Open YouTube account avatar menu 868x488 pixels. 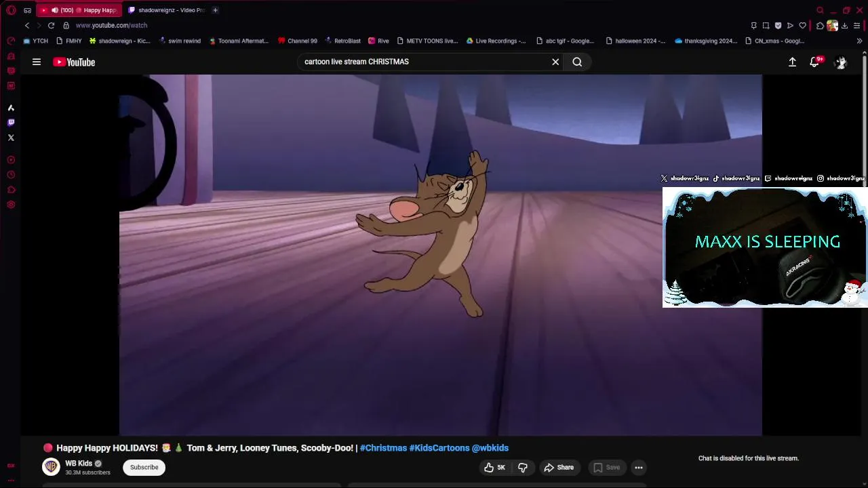(841, 62)
